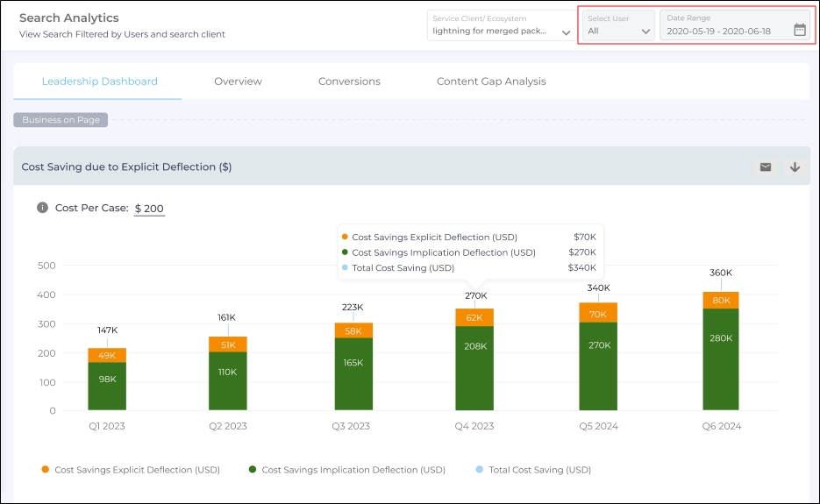Expand the Select User dropdown

click(619, 26)
